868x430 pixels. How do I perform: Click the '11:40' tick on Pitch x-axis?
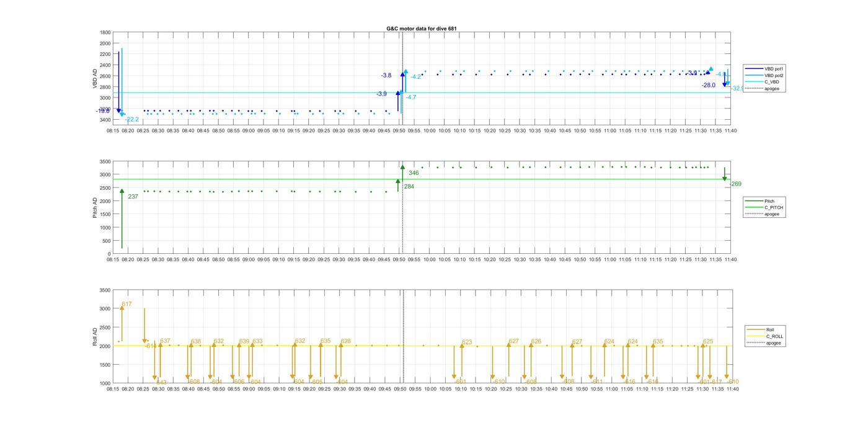tap(730, 260)
